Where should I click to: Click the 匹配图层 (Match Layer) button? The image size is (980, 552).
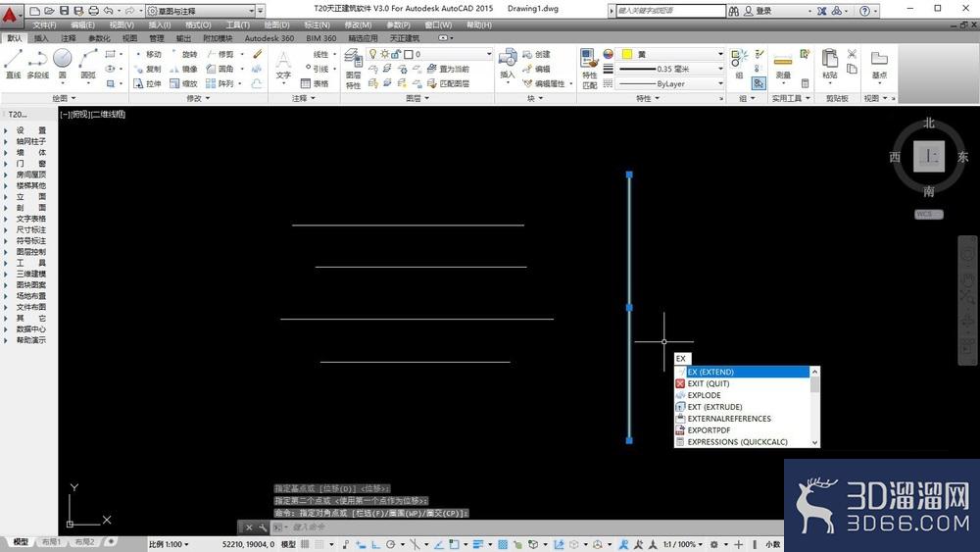448,83
